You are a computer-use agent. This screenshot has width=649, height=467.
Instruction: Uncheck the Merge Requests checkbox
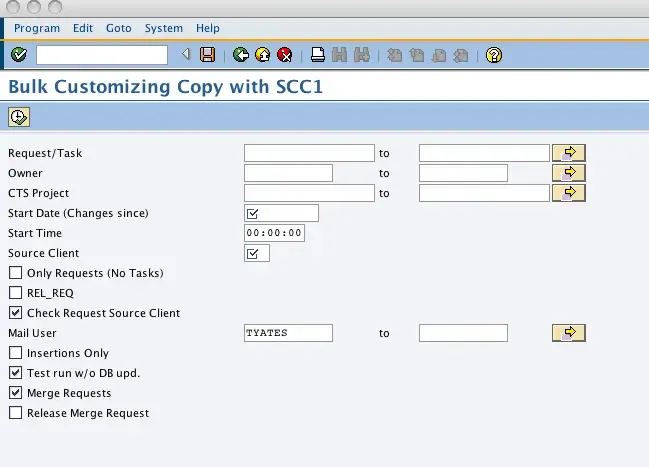pyautogui.click(x=15, y=392)
